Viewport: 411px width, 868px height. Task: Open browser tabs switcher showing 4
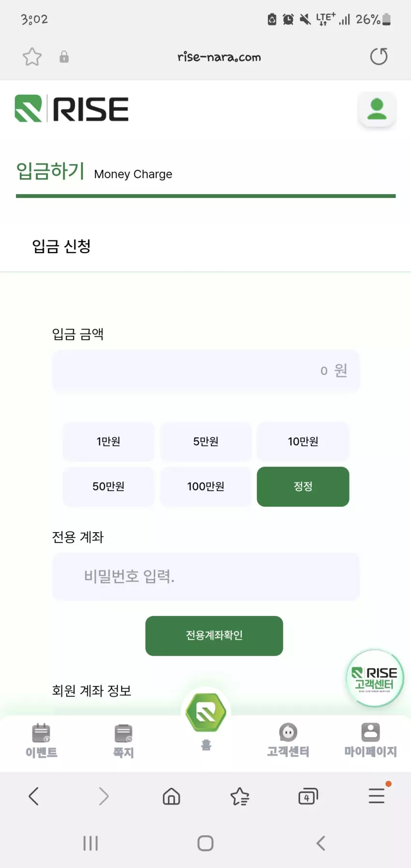coord(308,796)
